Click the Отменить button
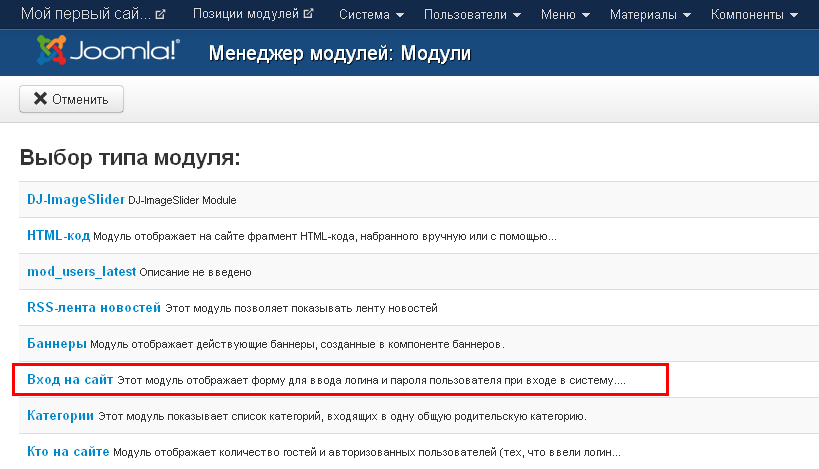Viewport: 819px width, 469px height. click(72, 99)
